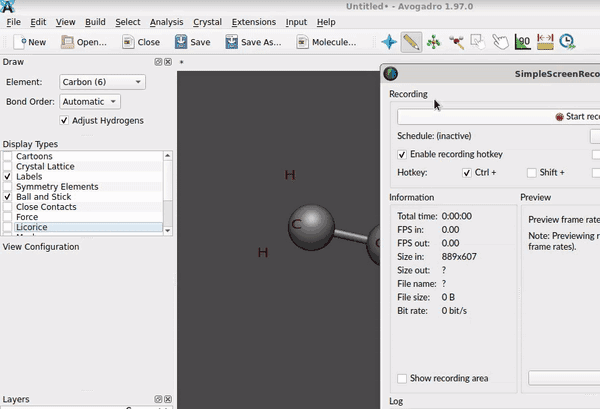Click the lower hydrogen H label
Screen dimensions: 600x409
(263, 252)
